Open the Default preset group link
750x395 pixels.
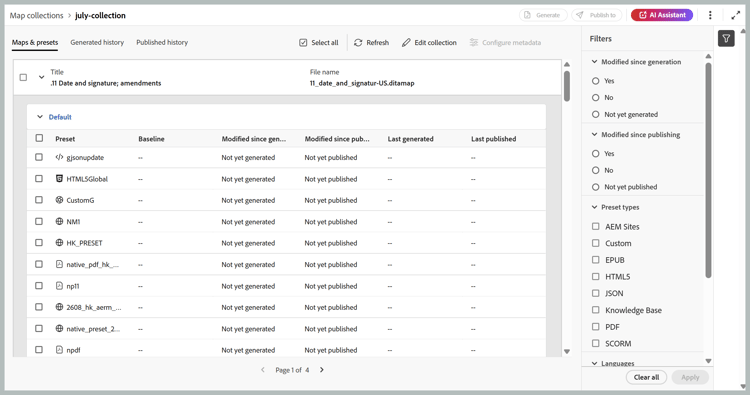(x=60, y=117)
